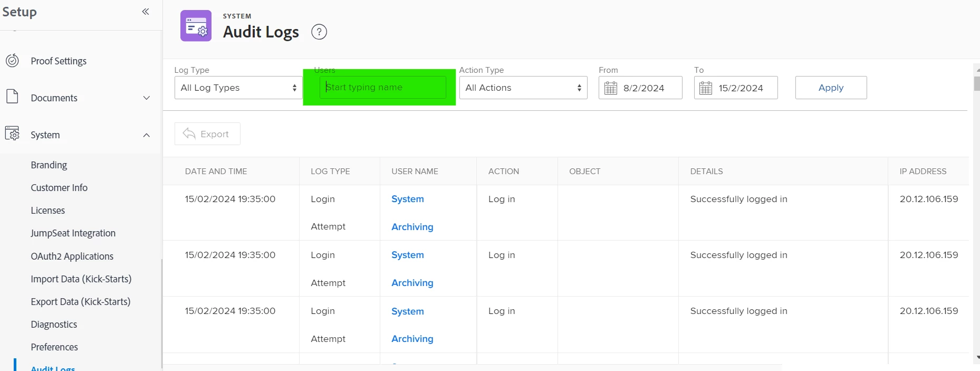980x371 pixels.
Task: Open Licenses page
Action: tap(48, 211)
